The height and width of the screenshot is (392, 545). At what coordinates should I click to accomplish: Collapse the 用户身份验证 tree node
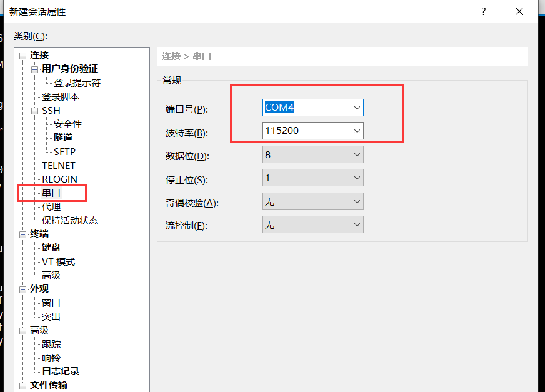coord(35,69)
